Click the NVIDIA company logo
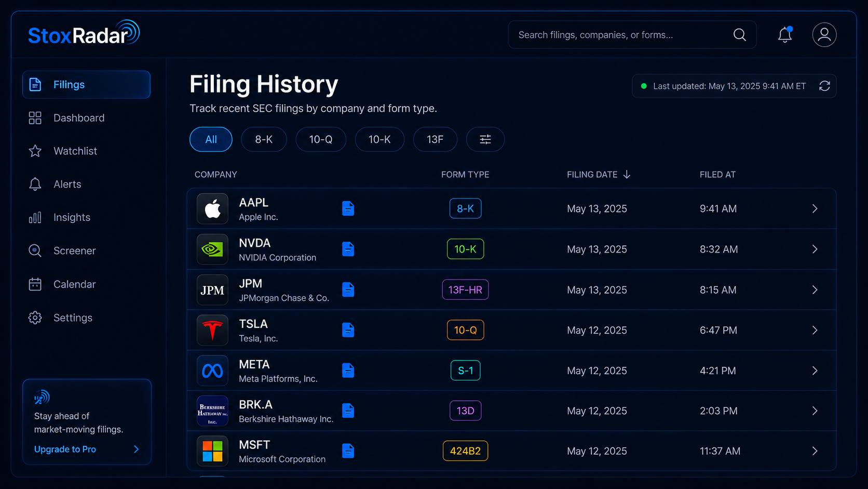This screenshot has height=489, width=868. tap(212, 249)
